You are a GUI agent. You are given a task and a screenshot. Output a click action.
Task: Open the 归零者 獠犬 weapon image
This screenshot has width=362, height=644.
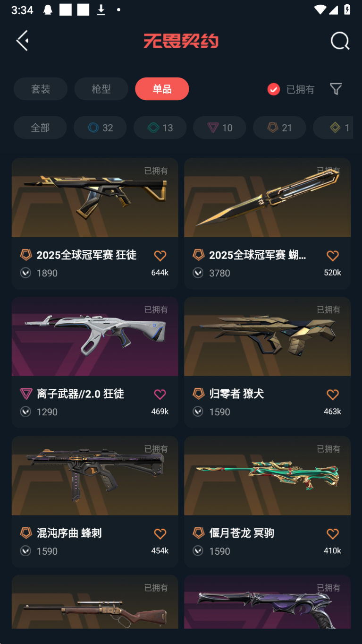click(x=267, y=336)
